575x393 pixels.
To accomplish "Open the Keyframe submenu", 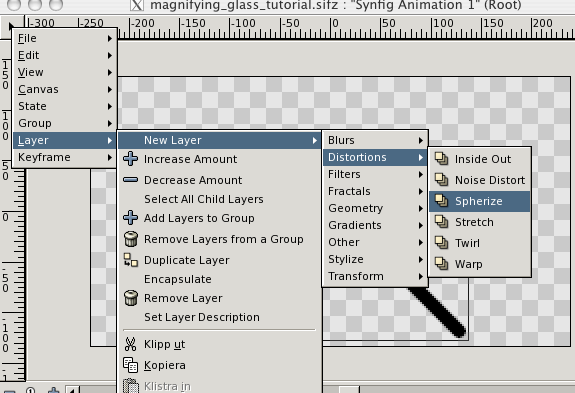I will [65, 157].
